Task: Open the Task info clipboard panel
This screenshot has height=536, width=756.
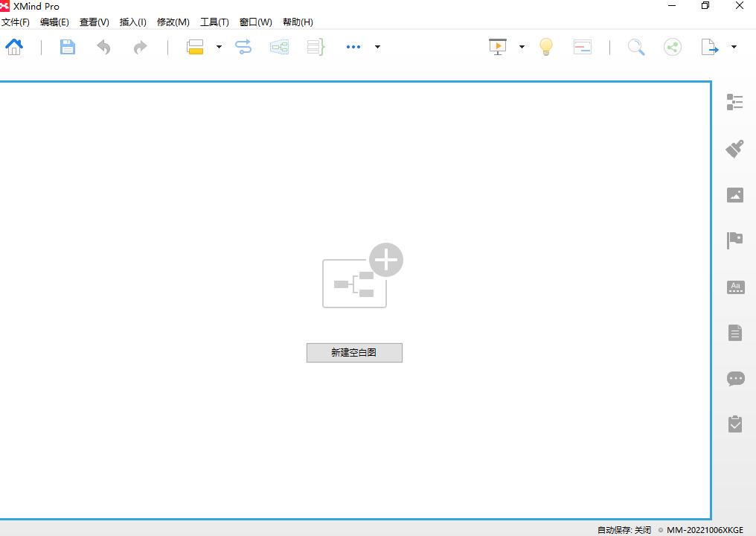Action: [735, 424]
